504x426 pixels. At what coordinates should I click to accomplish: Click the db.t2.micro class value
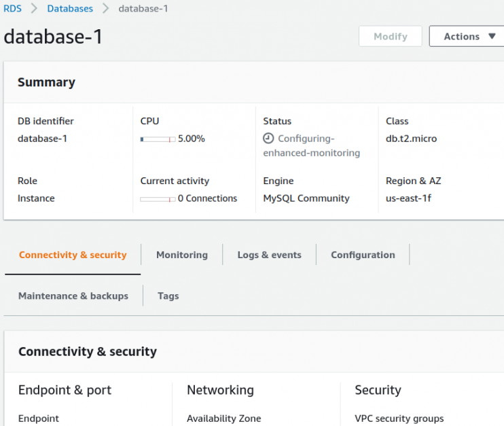click(411, 139)
